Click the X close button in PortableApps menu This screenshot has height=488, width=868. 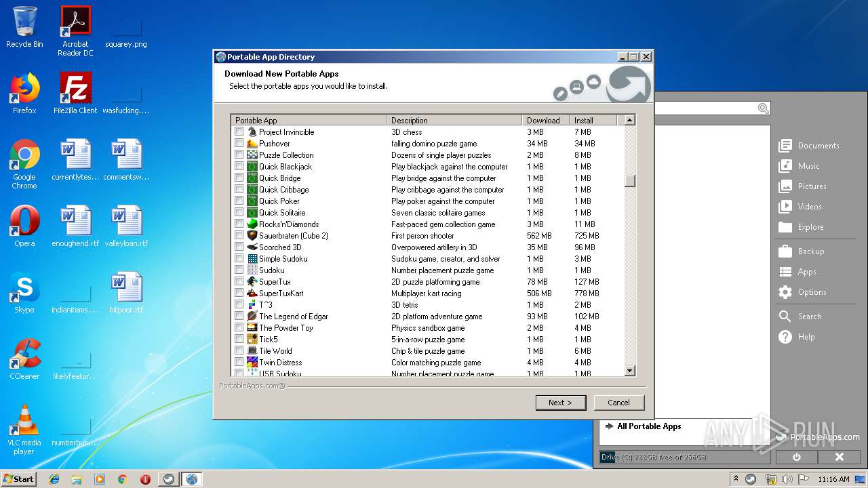tap(839, 457)
